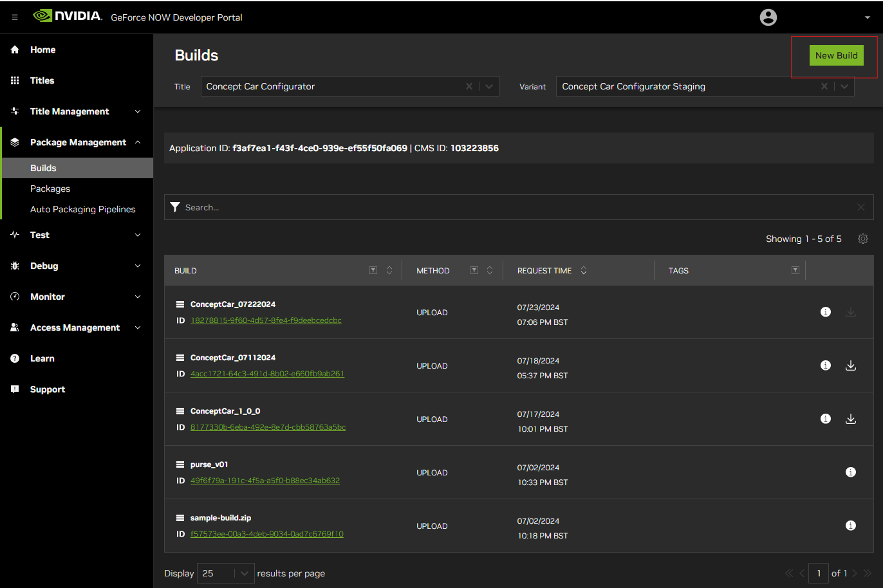The height and width of the screenshot is (588, 883).
Task: Click the Title Management sliders icon
Action: (x=15, y=111)
